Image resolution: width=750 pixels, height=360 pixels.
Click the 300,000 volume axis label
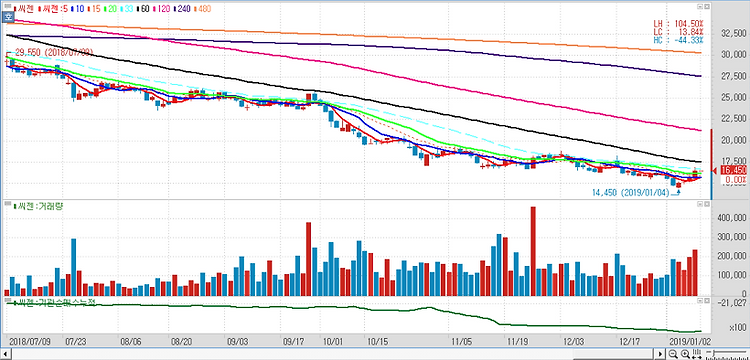[x=731, y=237]
